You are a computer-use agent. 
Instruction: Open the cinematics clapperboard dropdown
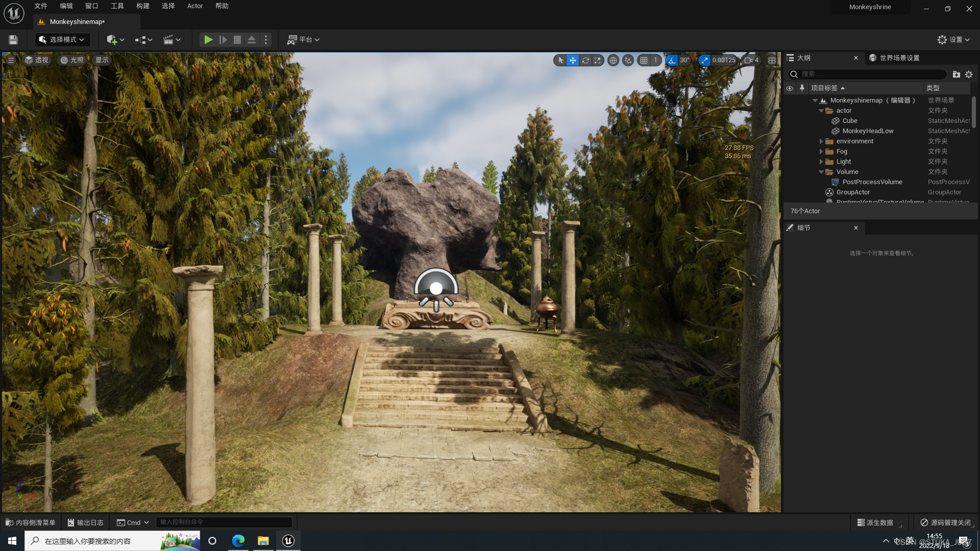tap(172, 40)
